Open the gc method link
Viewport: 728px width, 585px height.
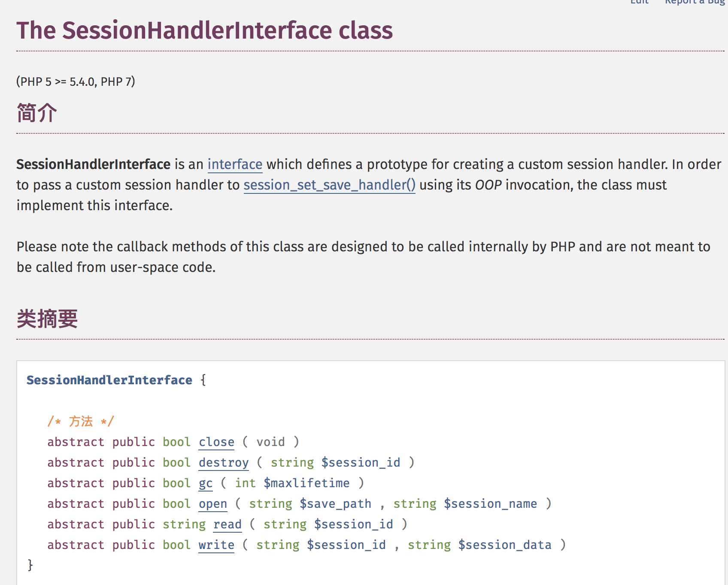pyautogui.click(x=206, y=483)
